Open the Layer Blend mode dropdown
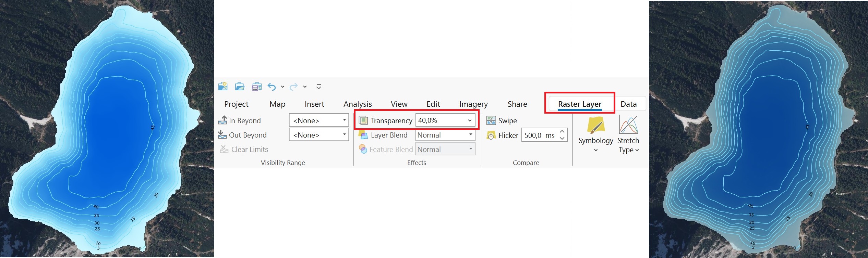This screenshot has height=258, width=868. (x=471, y=135)
